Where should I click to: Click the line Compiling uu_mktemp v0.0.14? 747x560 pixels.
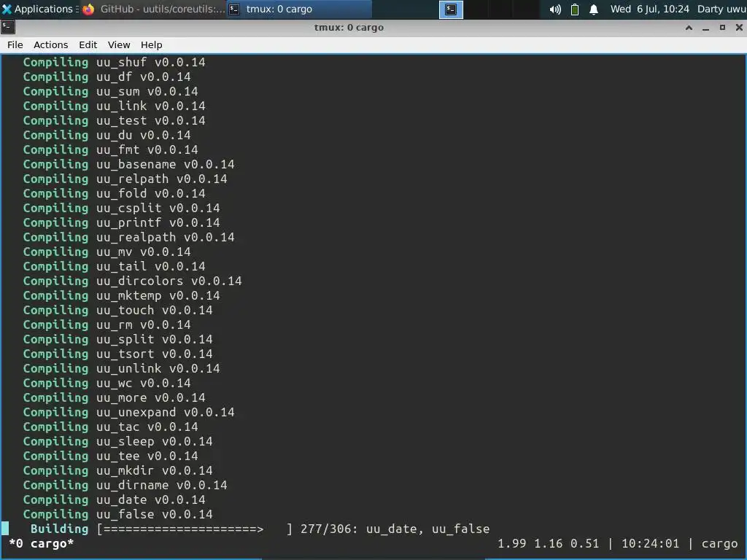tap(122, 296)
